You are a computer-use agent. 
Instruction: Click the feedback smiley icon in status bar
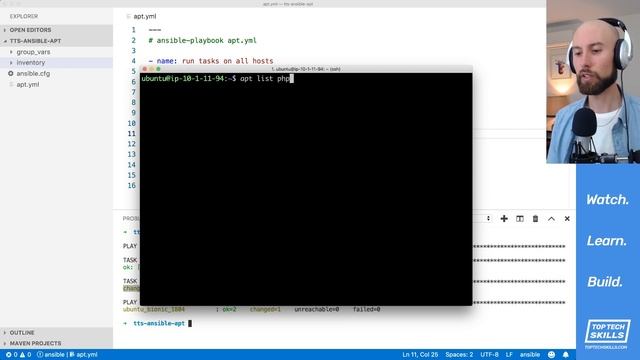[x=551, y=355]
